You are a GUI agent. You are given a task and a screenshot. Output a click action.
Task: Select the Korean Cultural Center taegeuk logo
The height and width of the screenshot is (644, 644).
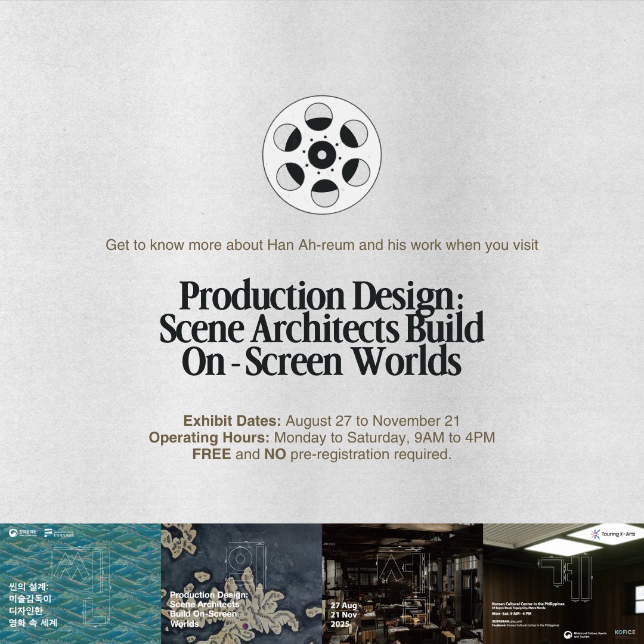pos(13,533)
